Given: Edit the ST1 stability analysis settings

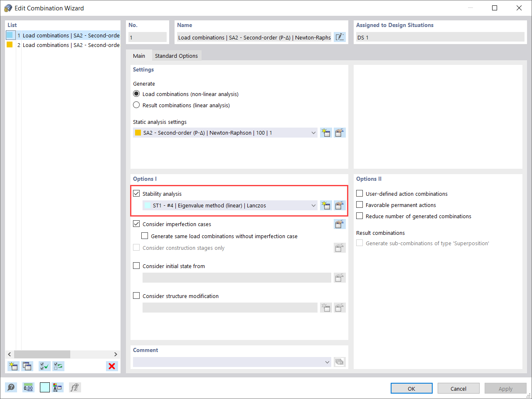Looking at the screenshot, I should (x=340, y=205).
